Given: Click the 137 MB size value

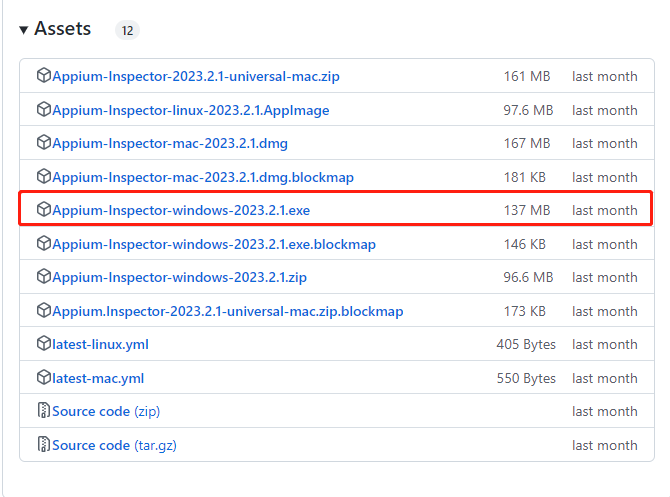Looking at the screenshot, I should tap(527, 210).
